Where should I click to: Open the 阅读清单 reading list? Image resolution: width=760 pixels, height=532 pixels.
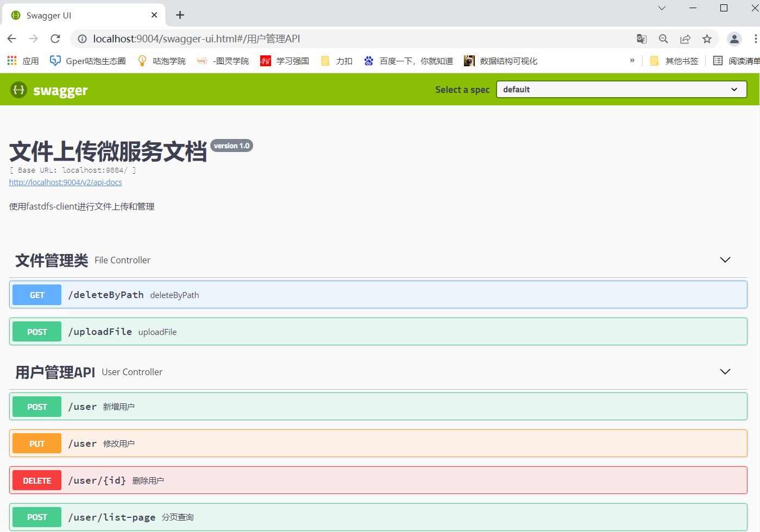[739, 60]
